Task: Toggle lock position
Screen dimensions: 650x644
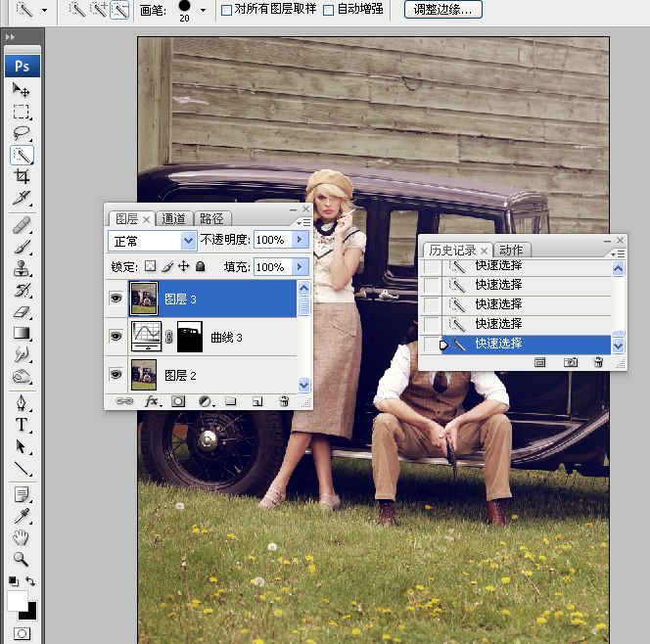Action: pos(184,266)
